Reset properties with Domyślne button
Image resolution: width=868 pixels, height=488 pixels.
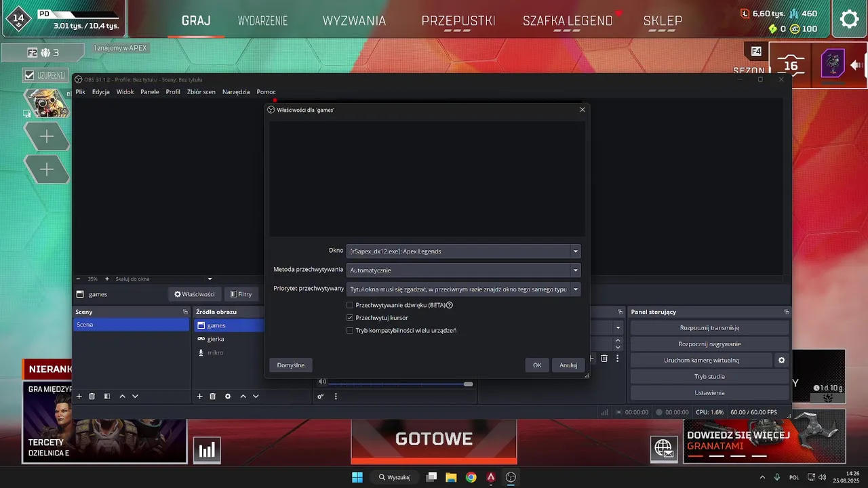coord(291,365)
